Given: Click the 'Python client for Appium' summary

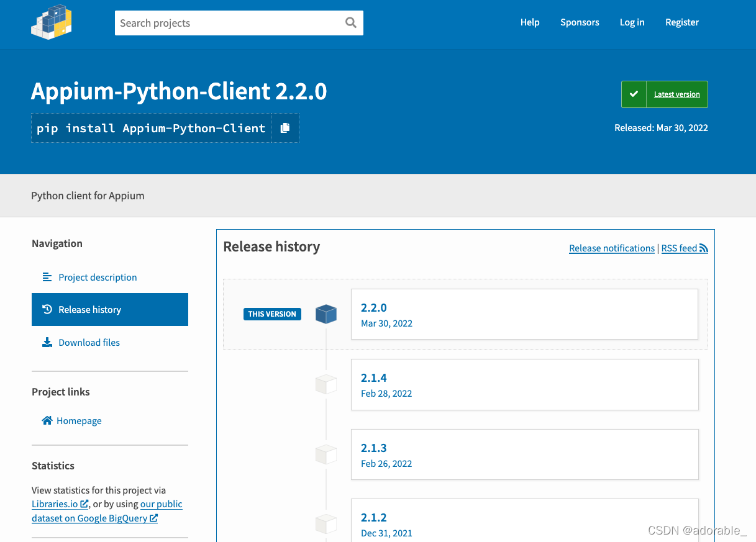Looking at the screenshot, I should coord(88,196).
